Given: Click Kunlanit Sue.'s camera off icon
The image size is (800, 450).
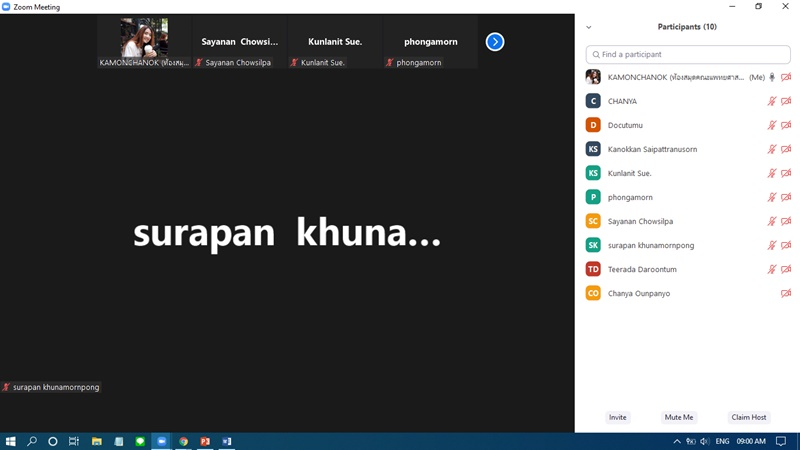Looking at the screenshot, I should [x=786, y=173].
